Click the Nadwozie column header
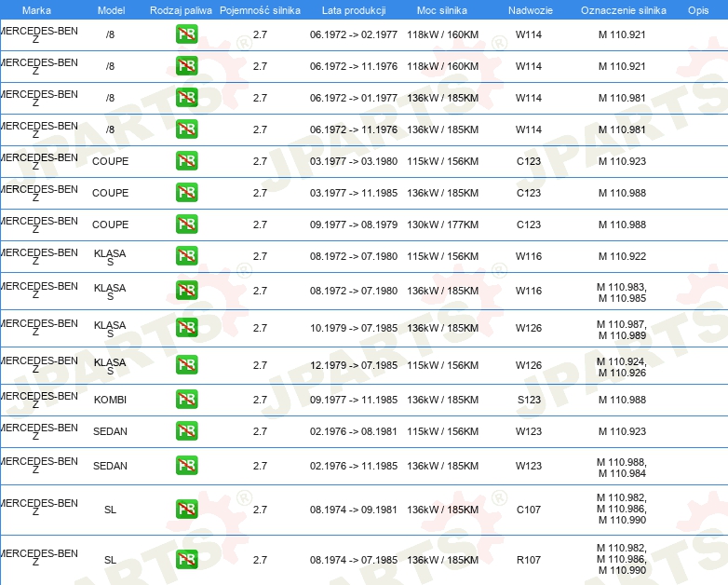The height and width of the screenshot is (585, 728). coord(531,10)
